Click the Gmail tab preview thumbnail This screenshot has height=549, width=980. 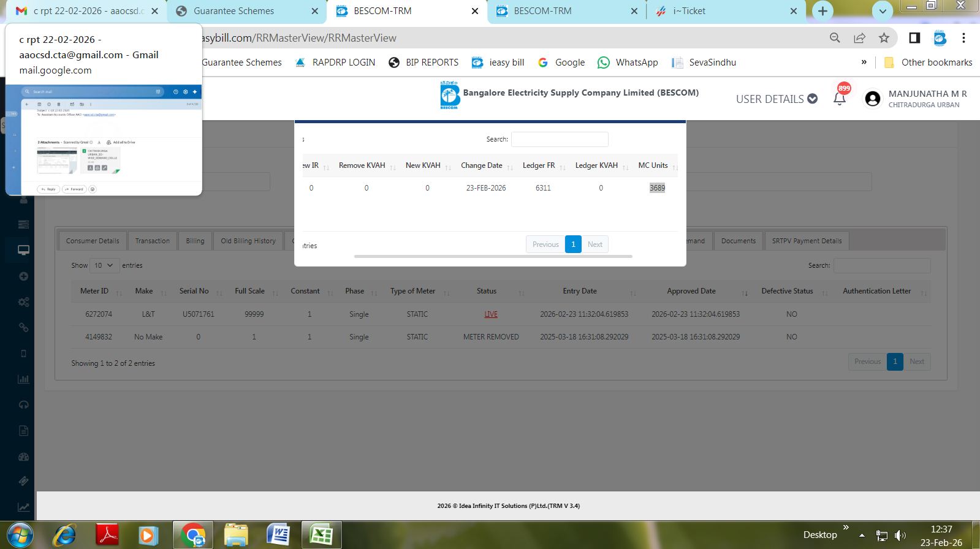click(x=104, y=140)
